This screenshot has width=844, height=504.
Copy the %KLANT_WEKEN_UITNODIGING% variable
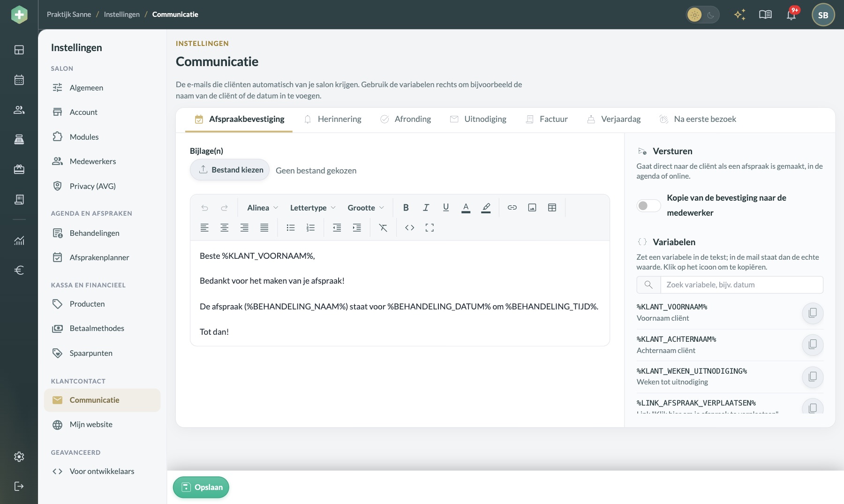point(813,377)
